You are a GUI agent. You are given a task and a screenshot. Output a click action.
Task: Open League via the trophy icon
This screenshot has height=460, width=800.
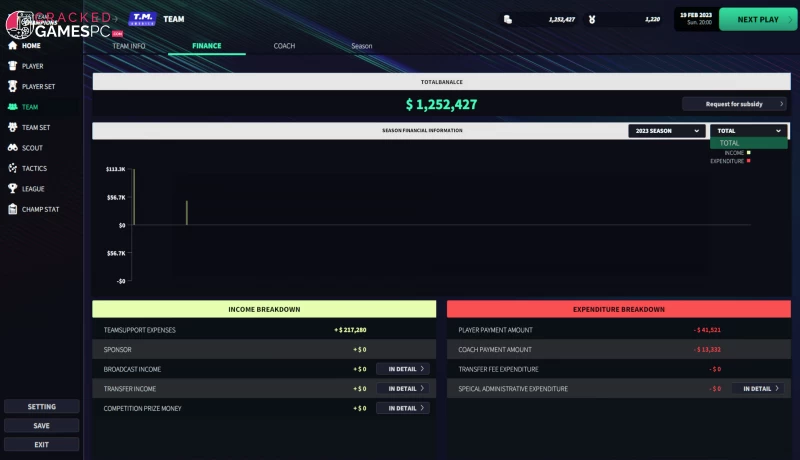point(12,189)
